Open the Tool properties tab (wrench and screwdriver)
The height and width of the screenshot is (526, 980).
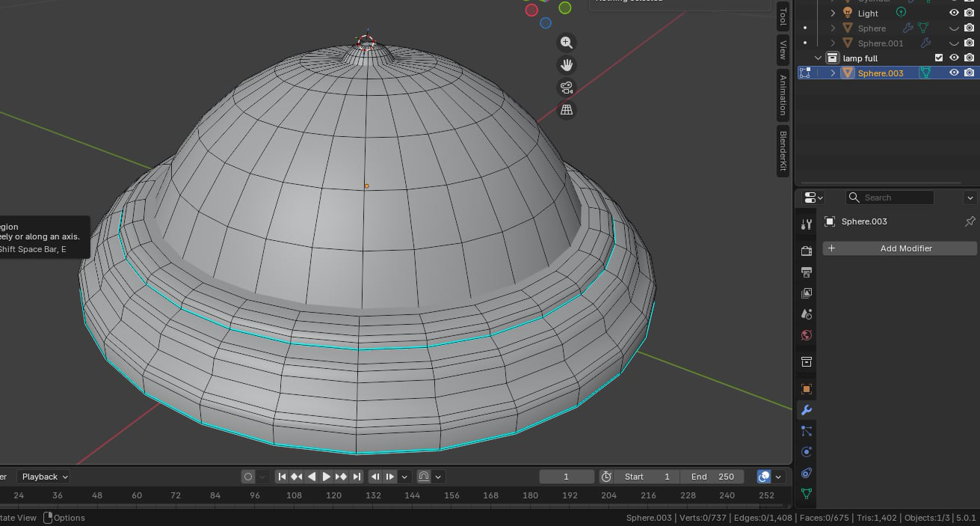(x=806, y=224)
